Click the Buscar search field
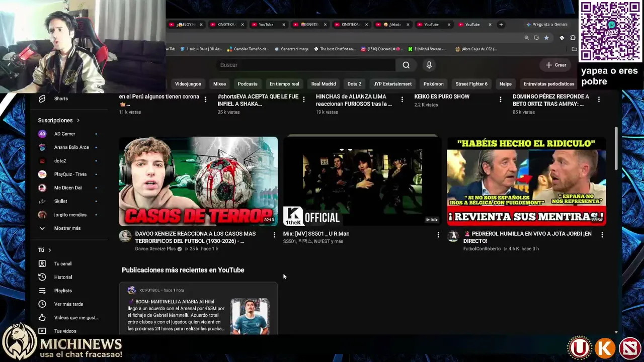Screen dimensions: 644x362 [x=306, y=65]
